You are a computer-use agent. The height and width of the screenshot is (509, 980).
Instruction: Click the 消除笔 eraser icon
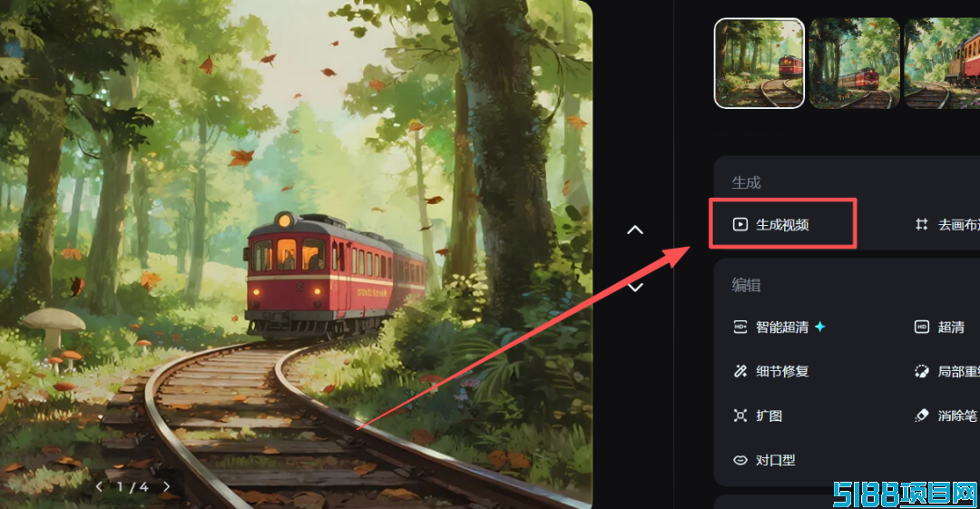[x=922, y=416]
